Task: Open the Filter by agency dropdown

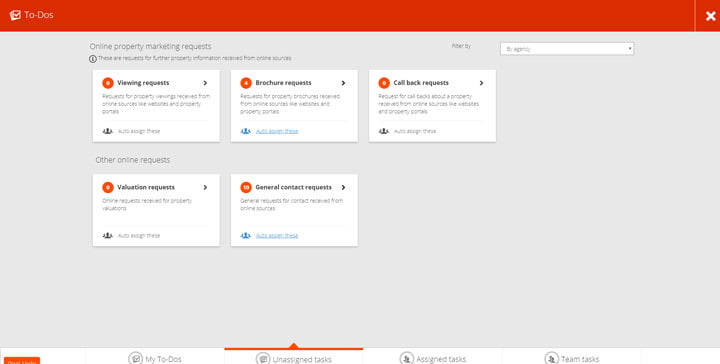Action: tap(567, 49)
